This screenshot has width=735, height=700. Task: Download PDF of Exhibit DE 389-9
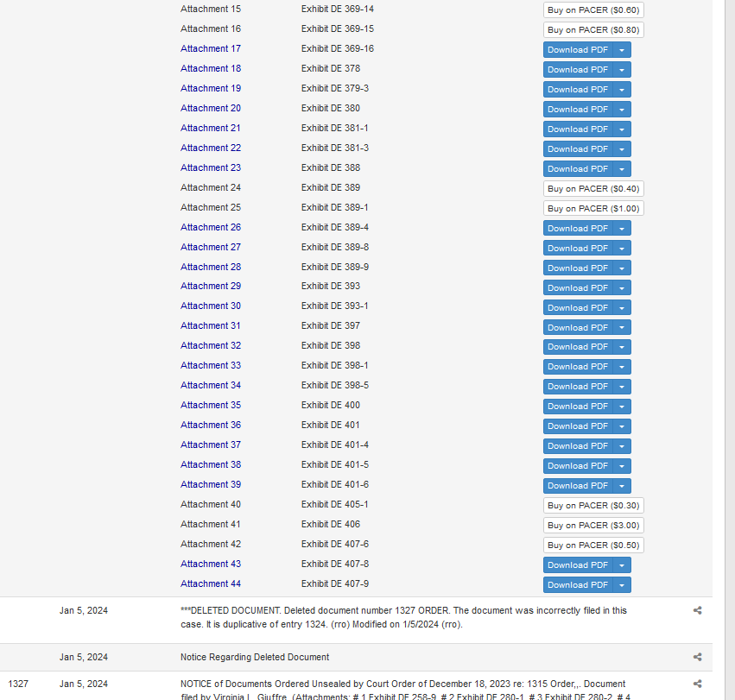point(578,268)
